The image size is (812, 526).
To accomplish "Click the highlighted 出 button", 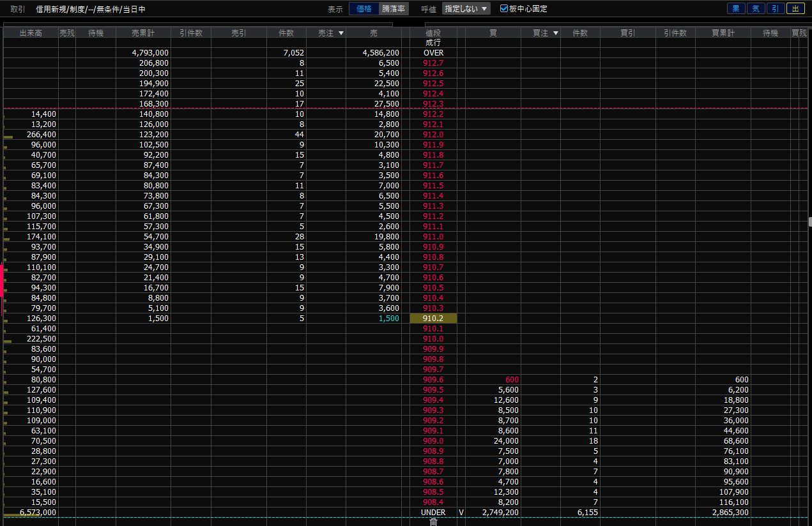I will pos(795,9).
